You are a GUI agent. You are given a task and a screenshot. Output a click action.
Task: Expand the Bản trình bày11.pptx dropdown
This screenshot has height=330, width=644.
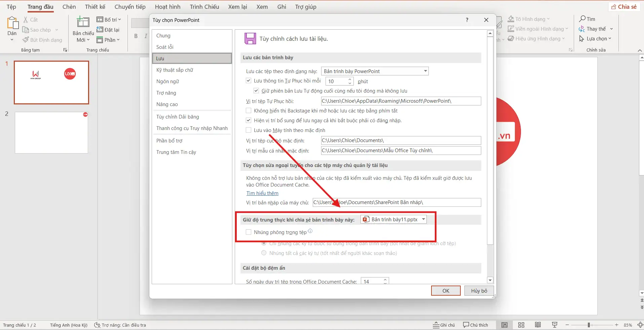click(423, 220)
